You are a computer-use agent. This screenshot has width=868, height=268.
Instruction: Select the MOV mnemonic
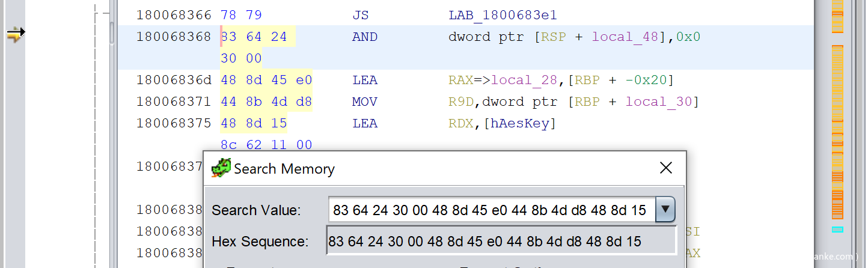click(365, 102)
